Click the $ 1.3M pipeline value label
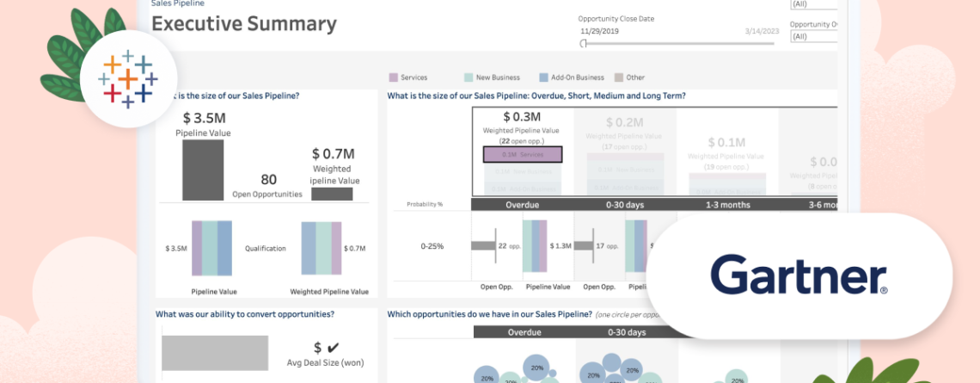Screen dimensions: 980x383 click(x=560, y=246)
